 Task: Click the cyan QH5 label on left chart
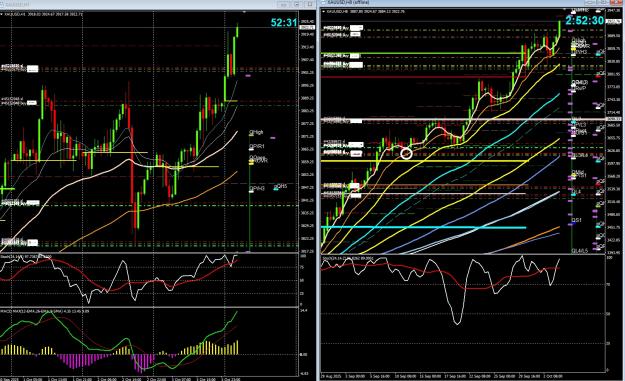click(x=281, y=187)
